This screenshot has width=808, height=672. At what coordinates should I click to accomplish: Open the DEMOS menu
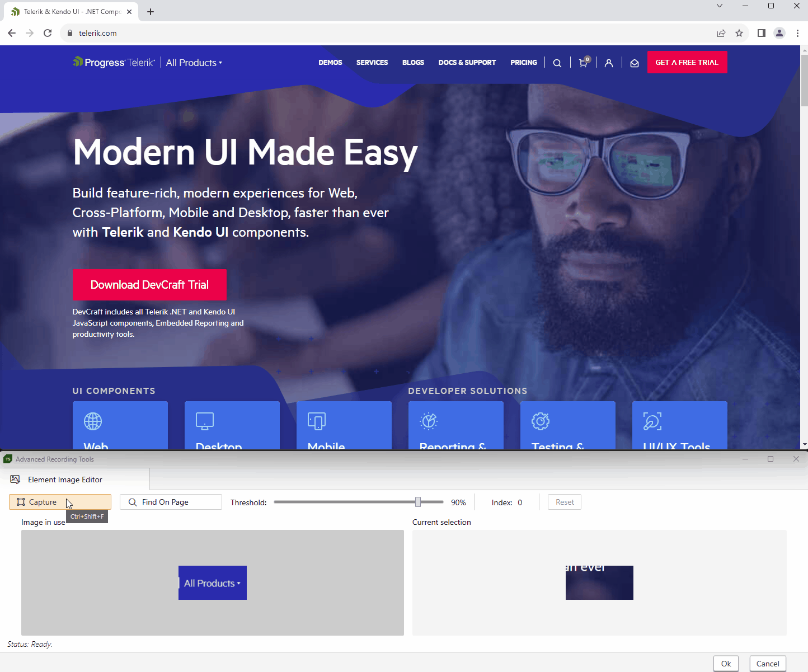[x=330, y=63]
